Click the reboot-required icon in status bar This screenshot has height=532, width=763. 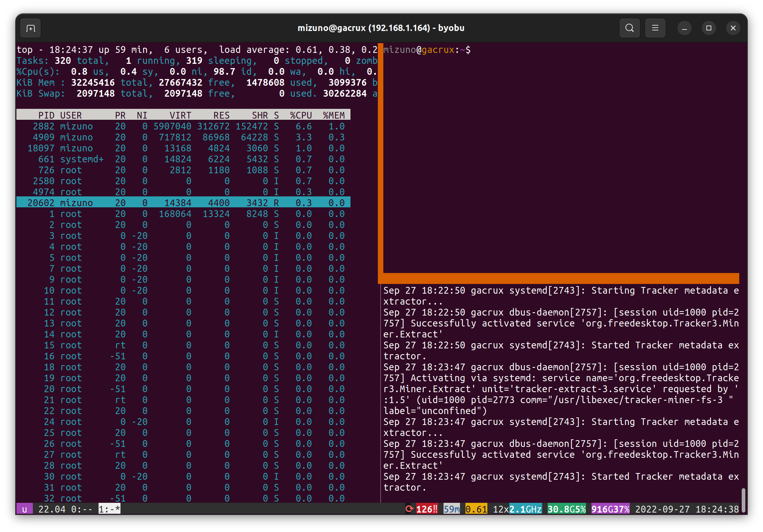click(x=409, y=509)
